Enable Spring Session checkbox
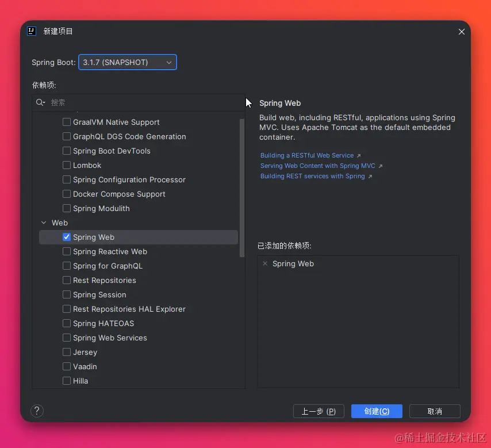 (66, 295)
